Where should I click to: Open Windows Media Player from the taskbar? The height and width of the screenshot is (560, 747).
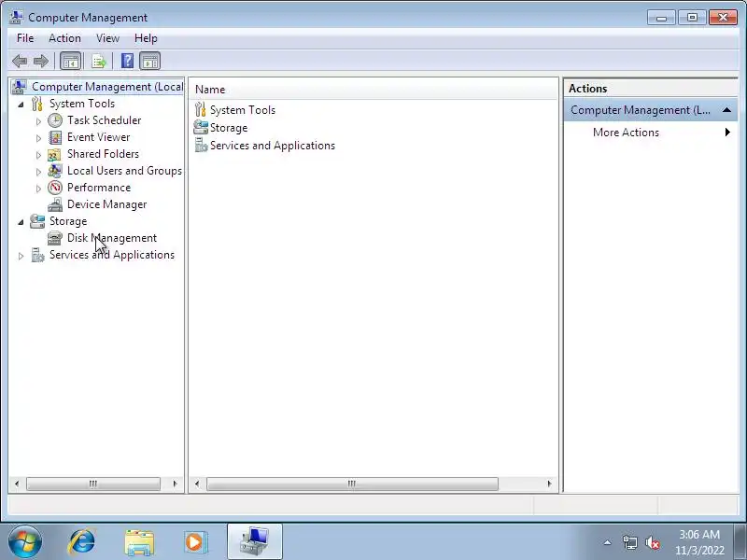click(196, 542)
